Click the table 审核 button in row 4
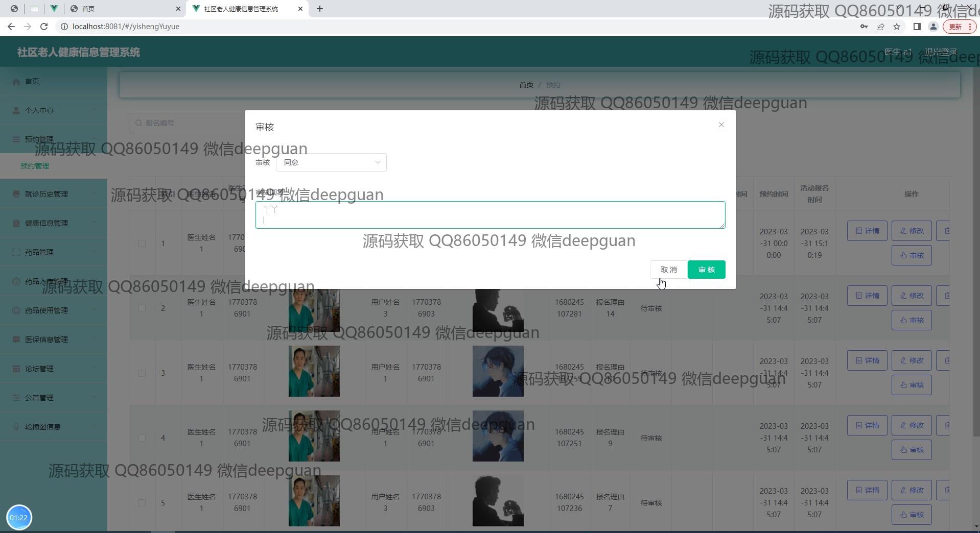The height and width of the screenshot is (533, 980). 912,450
